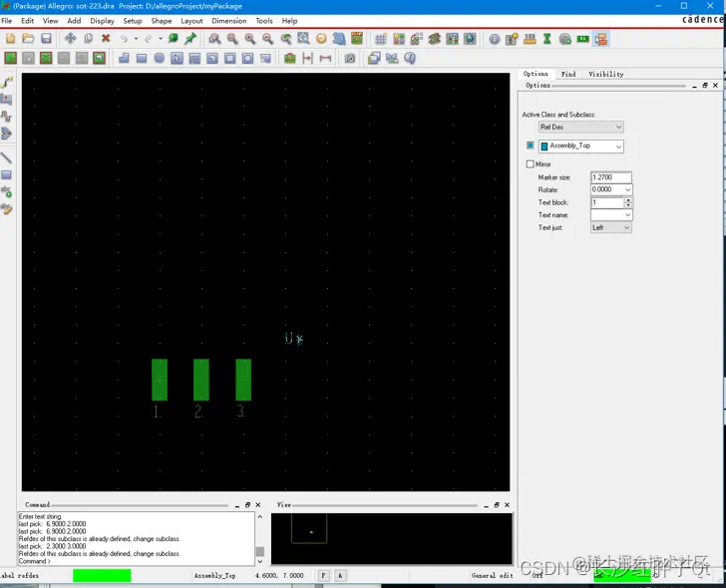Click the red X Delete icon
Viewport: 726px width, 588px height.
coord(106,39)
